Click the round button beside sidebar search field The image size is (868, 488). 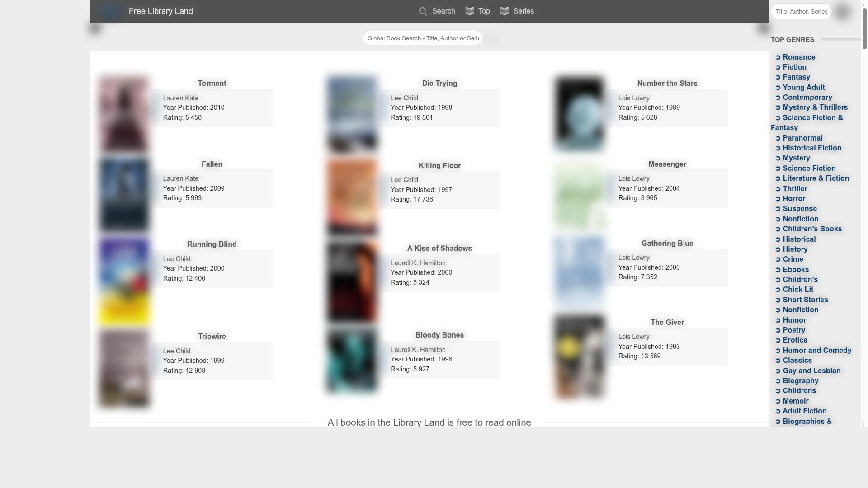843,11
